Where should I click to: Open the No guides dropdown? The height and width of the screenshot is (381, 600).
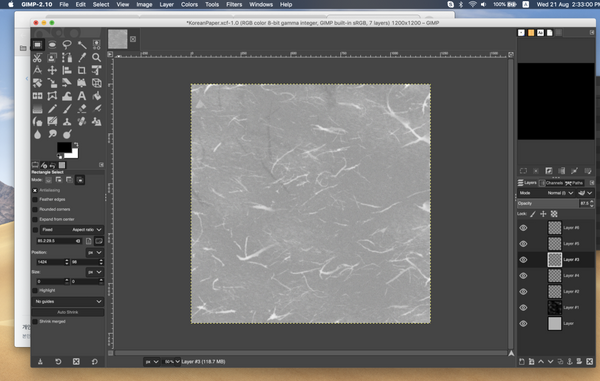pyautogui.click(x=67, y=302)
